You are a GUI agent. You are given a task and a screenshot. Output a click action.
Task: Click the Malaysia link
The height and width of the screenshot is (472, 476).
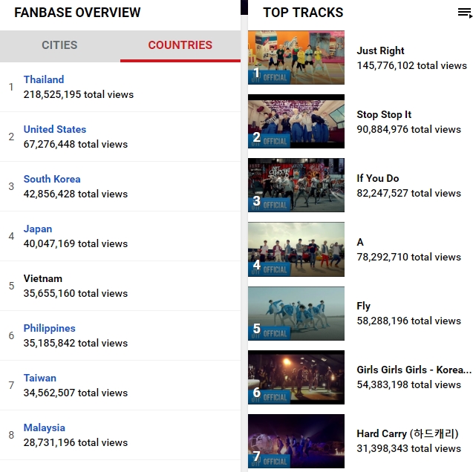pos(45,427)
